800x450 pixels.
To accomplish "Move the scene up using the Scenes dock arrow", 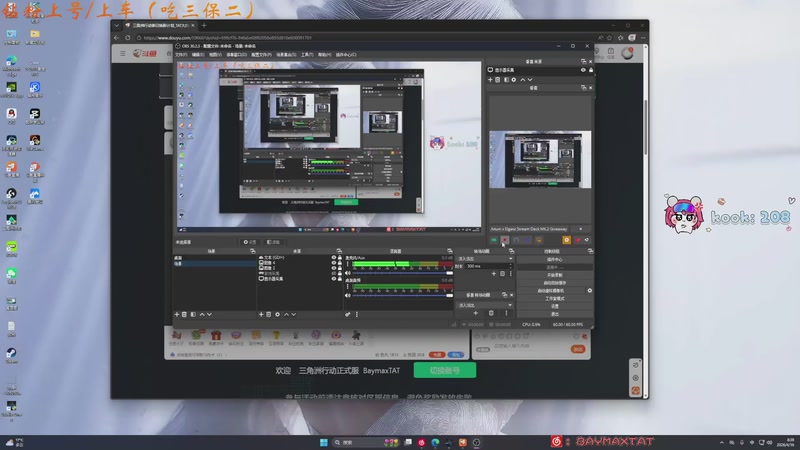I will [202, 314].
